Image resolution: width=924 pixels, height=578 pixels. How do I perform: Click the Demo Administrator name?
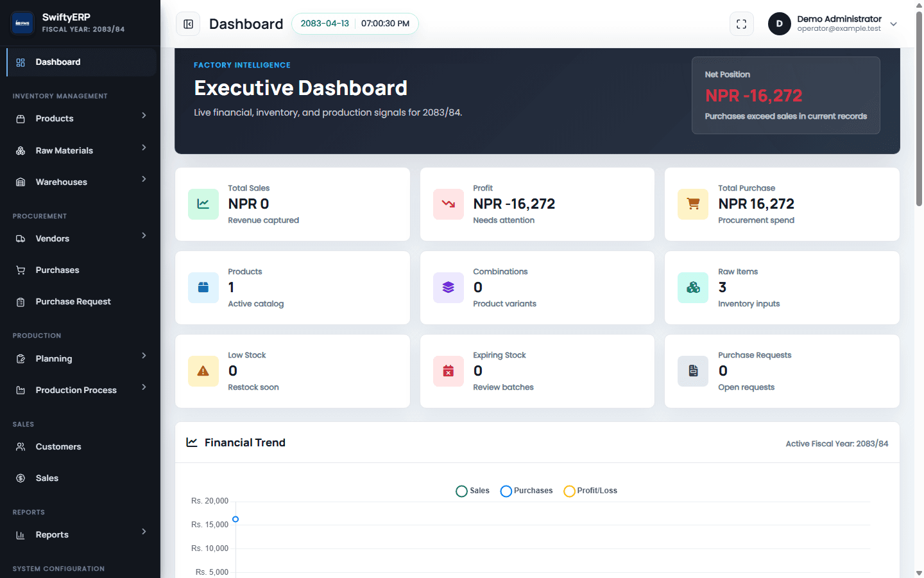[839, 19]
